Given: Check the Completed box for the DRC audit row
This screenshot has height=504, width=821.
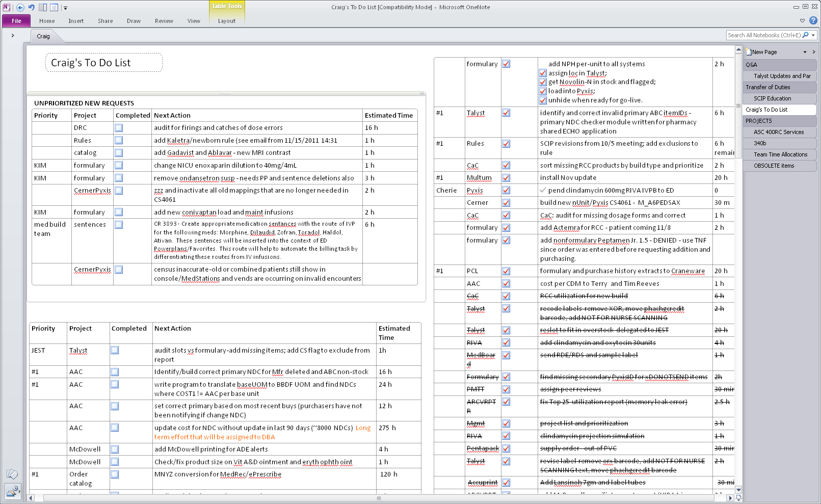Looking at the screenshot, I should (x=119, y=127).
